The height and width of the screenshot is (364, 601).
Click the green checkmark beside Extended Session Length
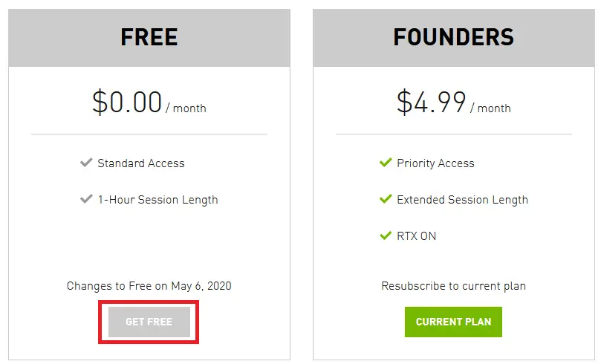[x=386, y=199]
